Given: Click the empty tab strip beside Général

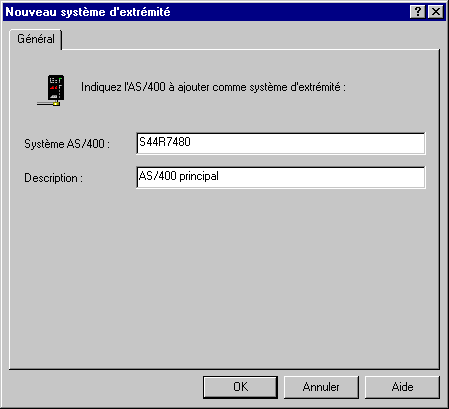Looking at the screenshot, I should tap(250, 39).
